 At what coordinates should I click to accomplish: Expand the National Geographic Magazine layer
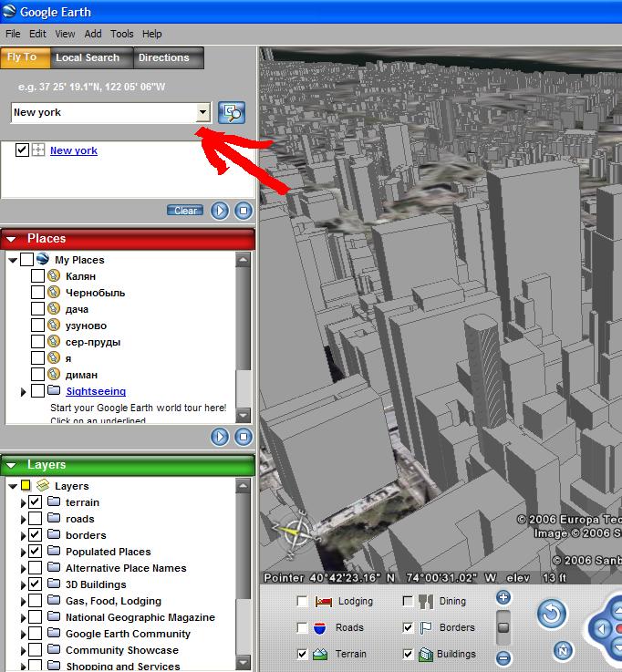click(23, 617)
